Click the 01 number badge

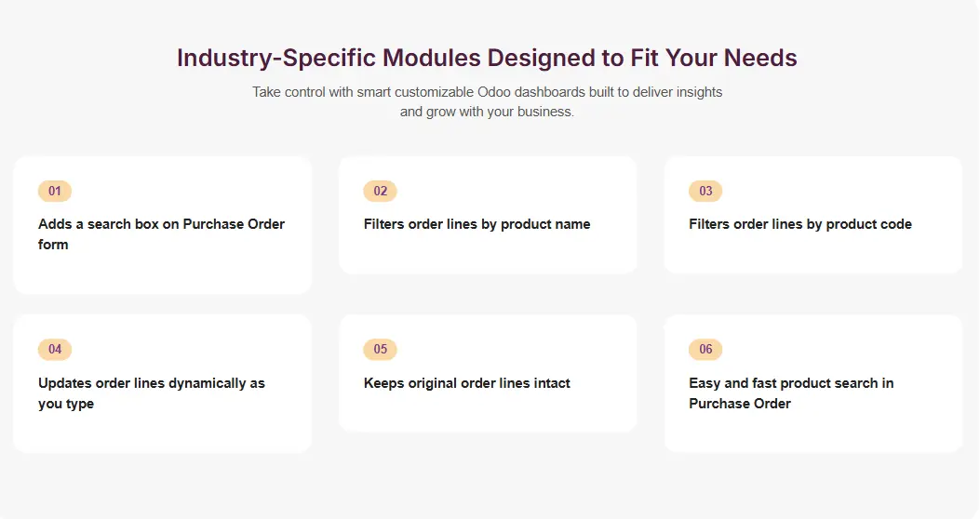tap(54, 192)
